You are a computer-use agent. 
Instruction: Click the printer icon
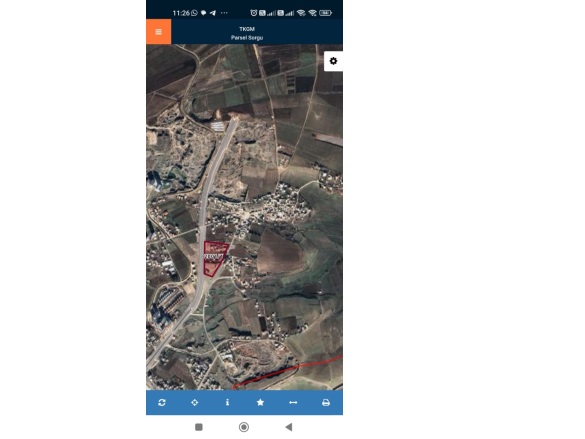326,402
